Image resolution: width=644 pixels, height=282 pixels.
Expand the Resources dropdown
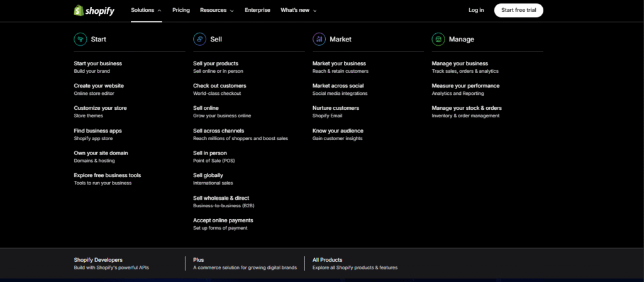click(217, 10)
